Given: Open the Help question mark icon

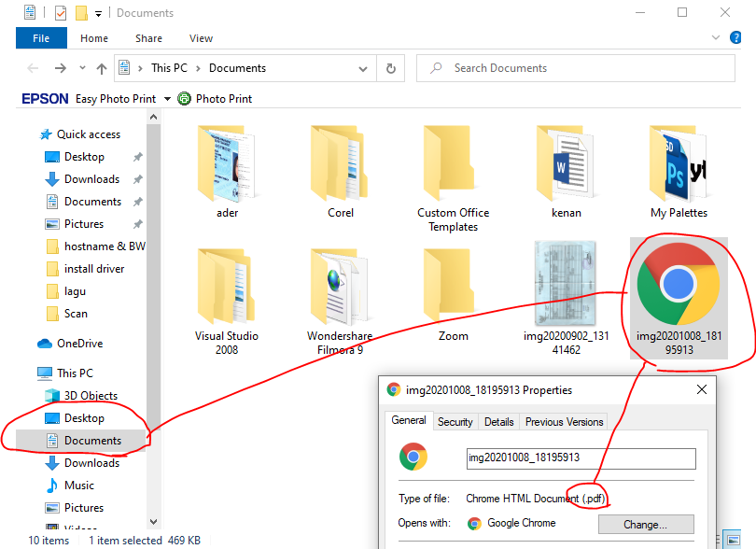Looking at the screenshot, I should (735, 37).
